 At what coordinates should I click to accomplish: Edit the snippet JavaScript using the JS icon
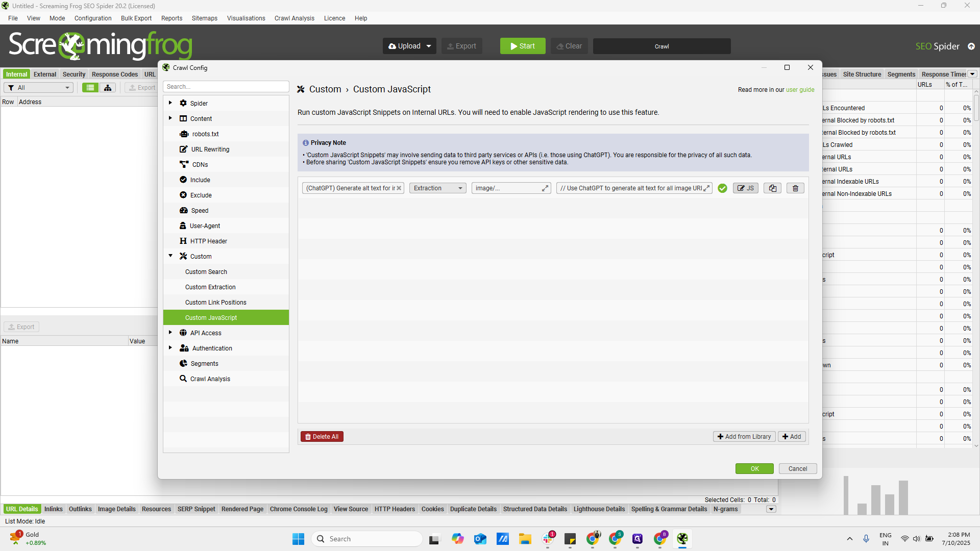(x=745, y=188)
